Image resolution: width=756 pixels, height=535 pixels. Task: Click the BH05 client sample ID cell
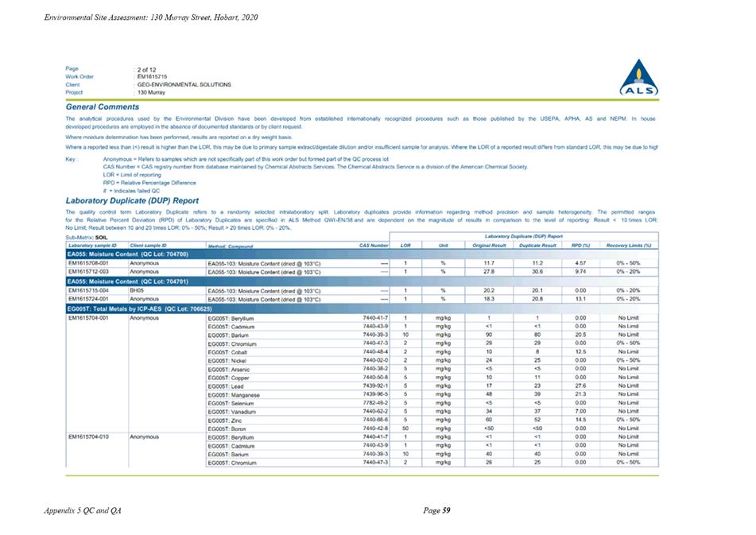click(x=138, y=290)
